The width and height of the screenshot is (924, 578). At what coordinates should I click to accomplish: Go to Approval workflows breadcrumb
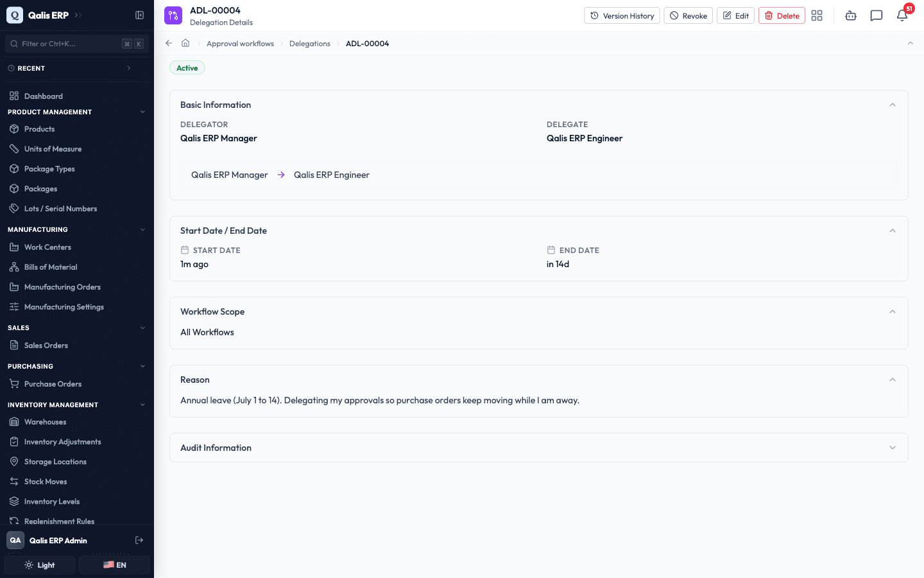click(x=240, y=44)
